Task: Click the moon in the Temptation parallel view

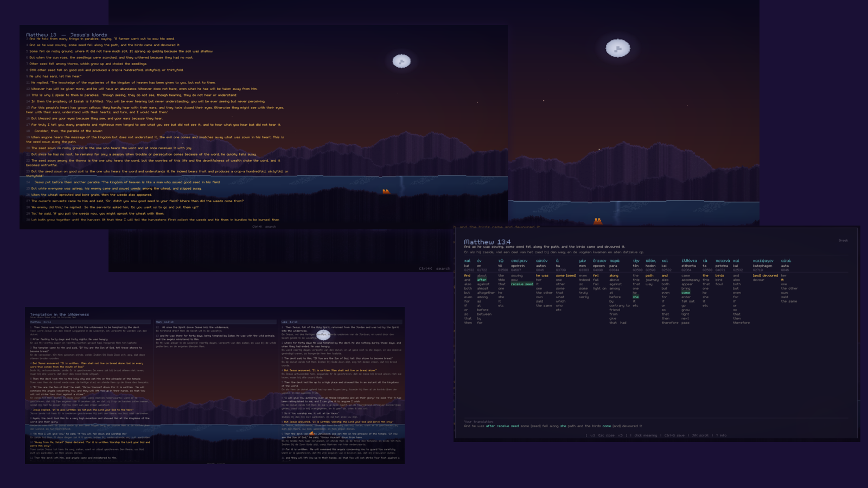Action: (323, 335)
